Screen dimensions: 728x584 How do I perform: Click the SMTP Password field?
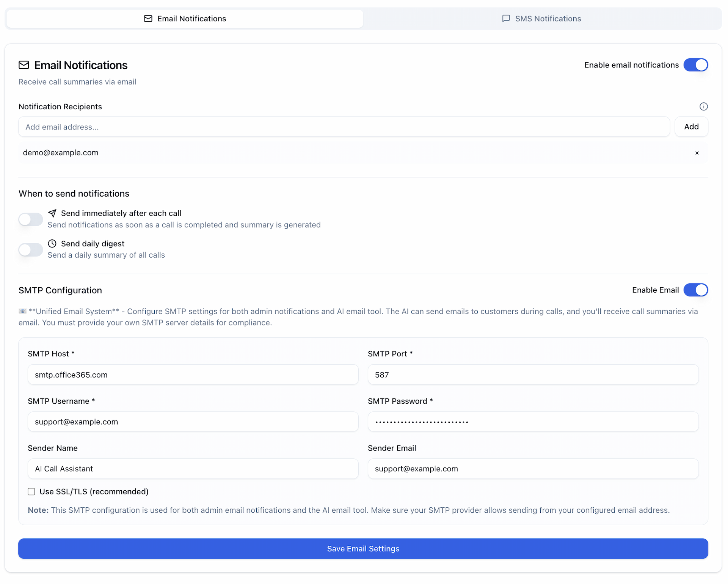click(x=533, y=422)
